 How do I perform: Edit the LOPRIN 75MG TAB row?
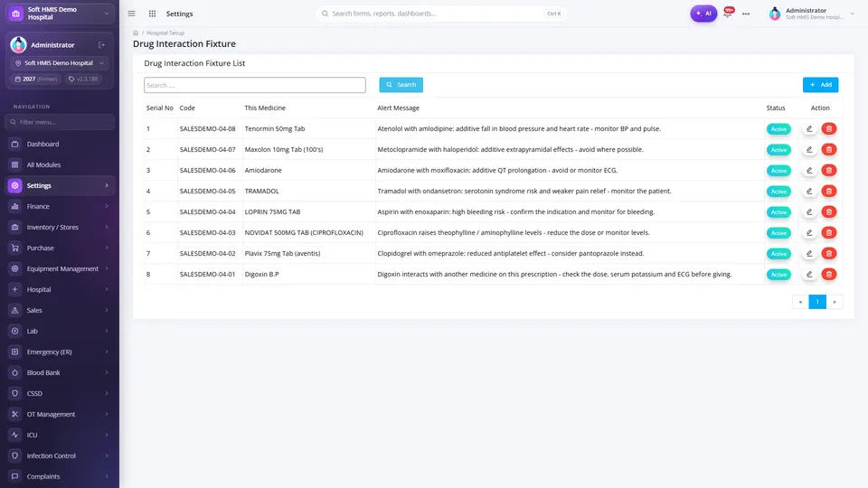click(x=809, y=211)
